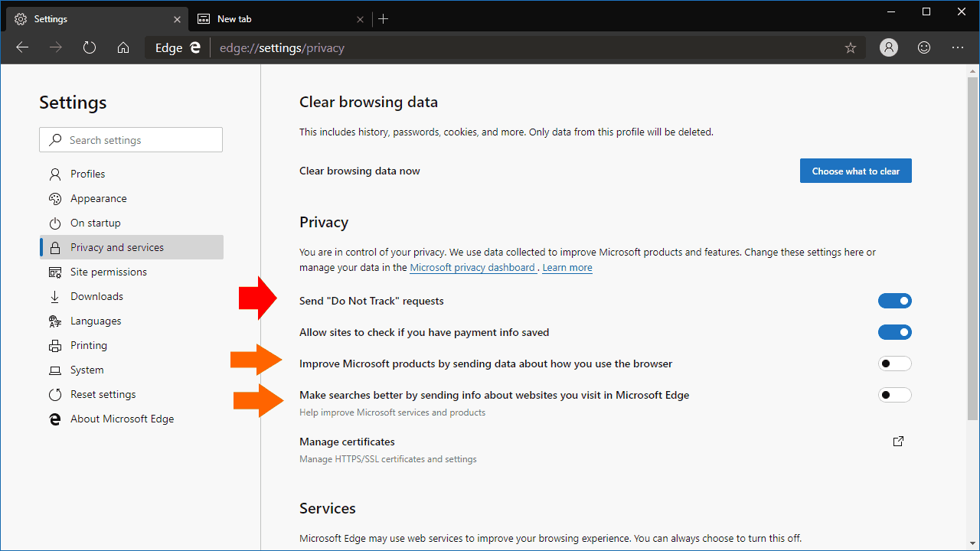Click the Site permissions icon

pyautogui.click(x=55, y=272)
